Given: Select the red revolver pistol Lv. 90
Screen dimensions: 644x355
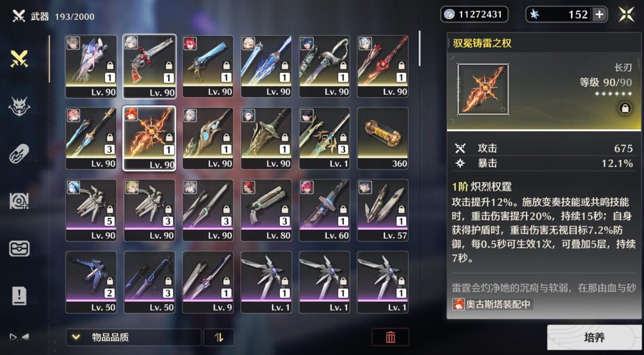Looking at the screenshot, I should click(x=150, y=67).
